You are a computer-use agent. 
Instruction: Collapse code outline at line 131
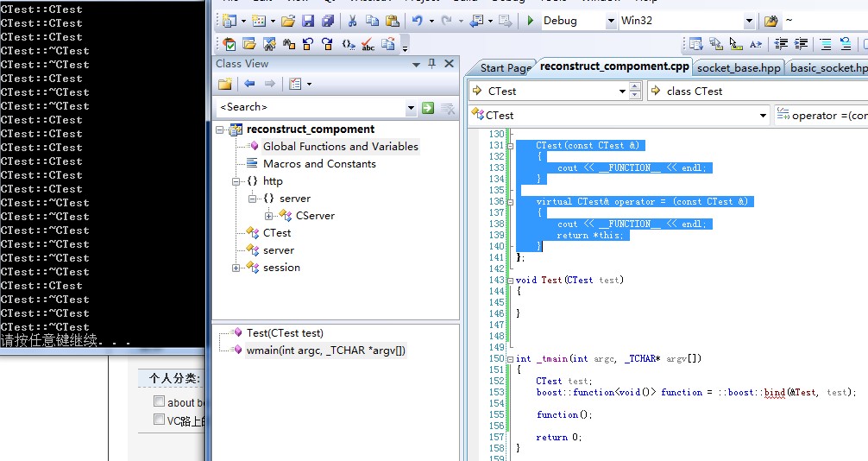click(x=511, y=146)
